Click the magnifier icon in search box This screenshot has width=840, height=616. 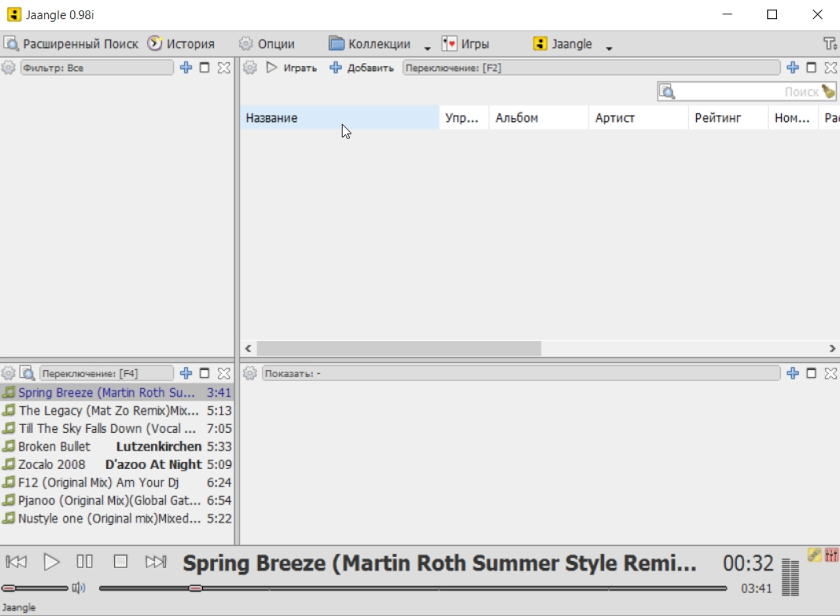[667, 92]
